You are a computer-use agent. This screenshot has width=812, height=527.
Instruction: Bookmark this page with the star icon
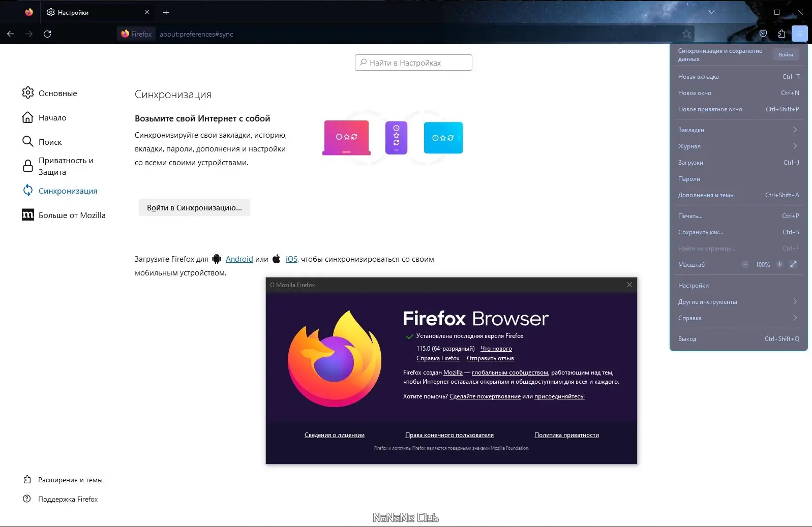tap(686, 34)
